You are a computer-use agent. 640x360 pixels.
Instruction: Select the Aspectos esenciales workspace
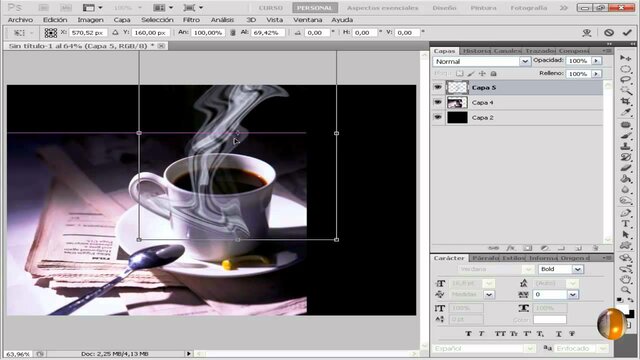point(382,8)
